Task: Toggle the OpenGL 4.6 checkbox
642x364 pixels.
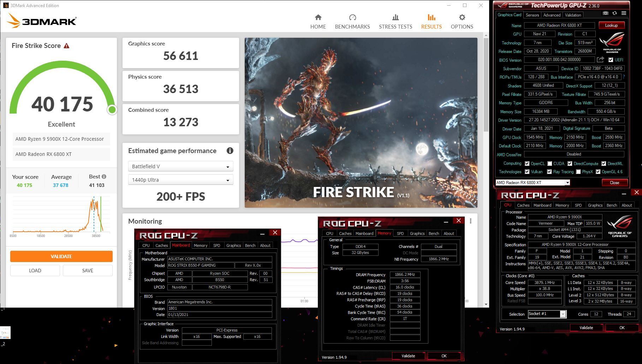Action: click(598, 172)
